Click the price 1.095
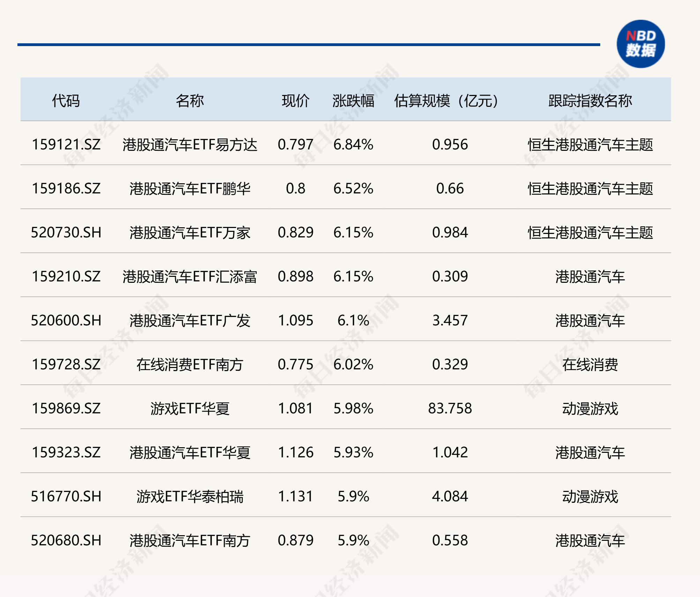Screen dimensions: 700x597 click(296, 320)
